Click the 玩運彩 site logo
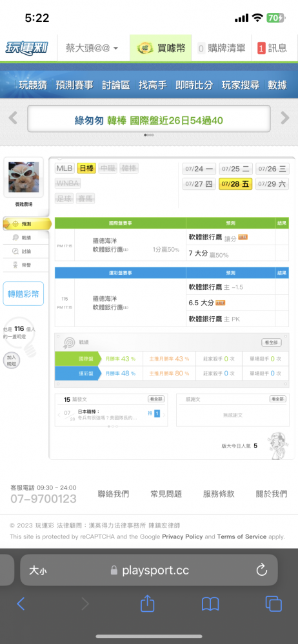This screenshot has width=298, height=644. point(26,48)
